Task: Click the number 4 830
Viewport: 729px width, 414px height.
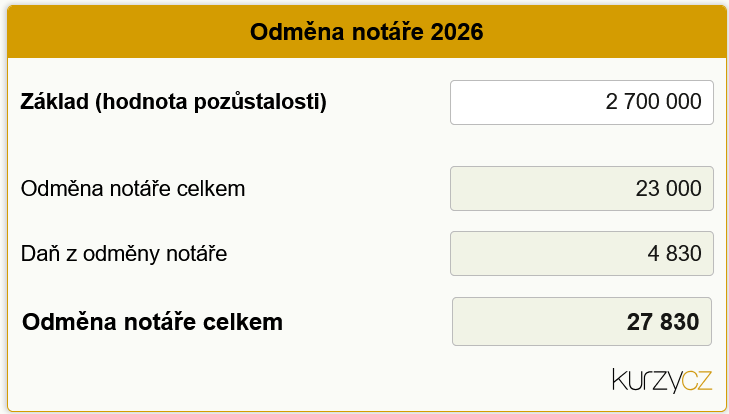Action: click(x=675, y=254)
